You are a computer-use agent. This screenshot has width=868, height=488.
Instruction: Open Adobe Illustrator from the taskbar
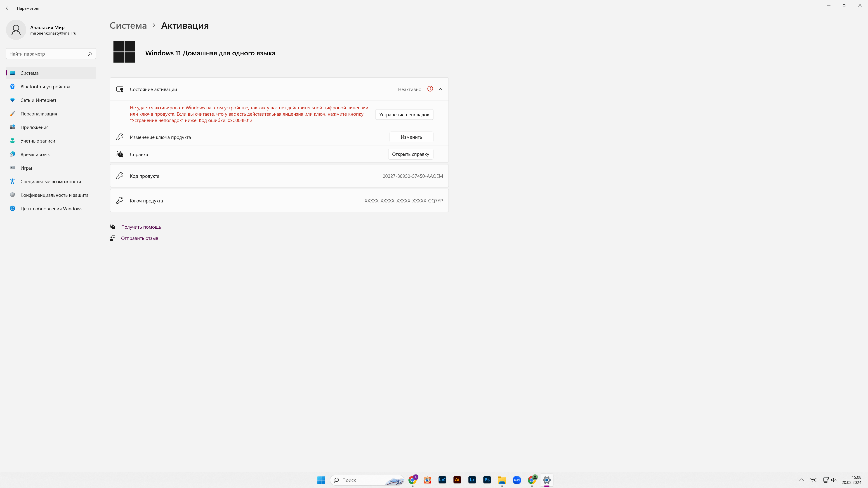[457, 480]
